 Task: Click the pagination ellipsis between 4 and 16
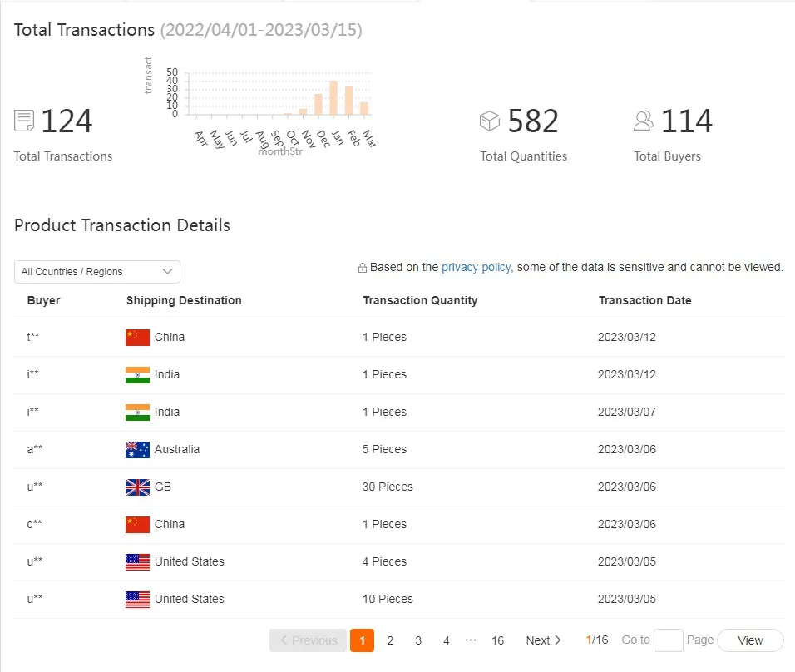tap(471, 640)
